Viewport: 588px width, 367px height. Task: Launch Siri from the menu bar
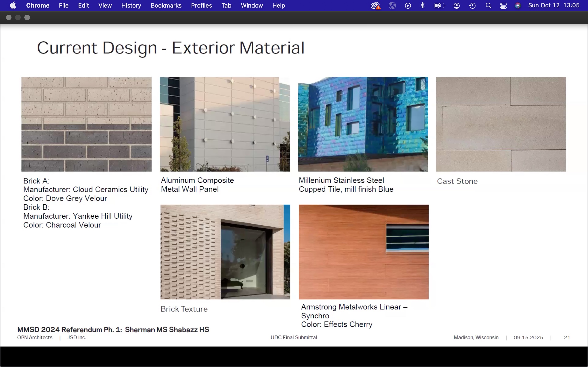517,6
